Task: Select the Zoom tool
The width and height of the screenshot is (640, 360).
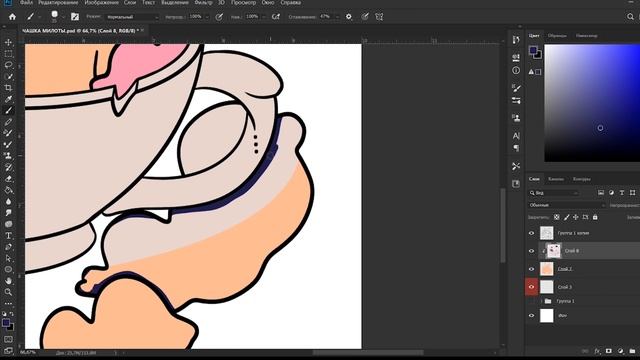Action: [x=8, y=292]
